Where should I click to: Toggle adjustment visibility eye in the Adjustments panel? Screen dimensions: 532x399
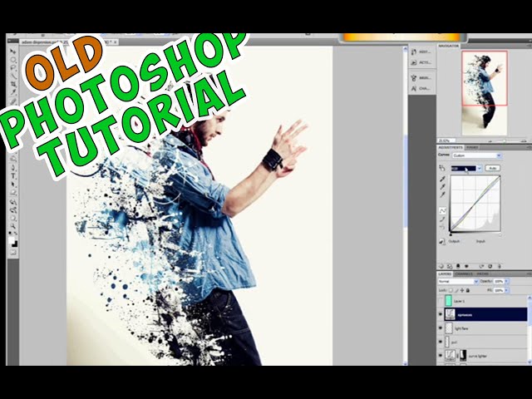coord(466,266)
